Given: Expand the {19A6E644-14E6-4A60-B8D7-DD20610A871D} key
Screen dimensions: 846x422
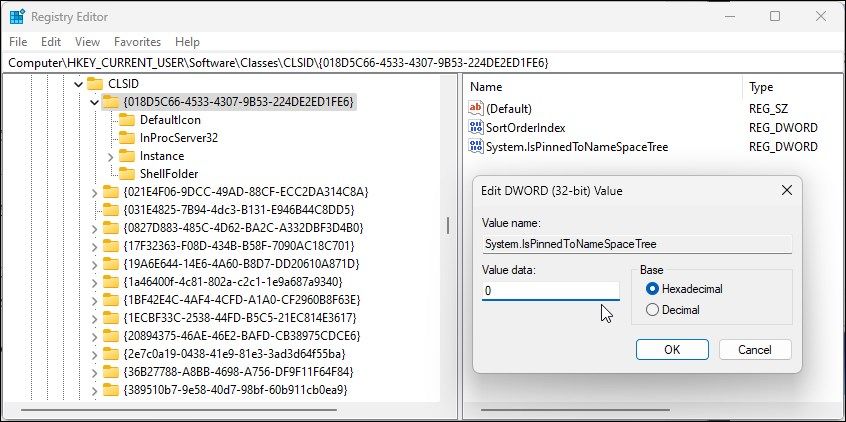Looking at the screenshot, I should point(95,265).
